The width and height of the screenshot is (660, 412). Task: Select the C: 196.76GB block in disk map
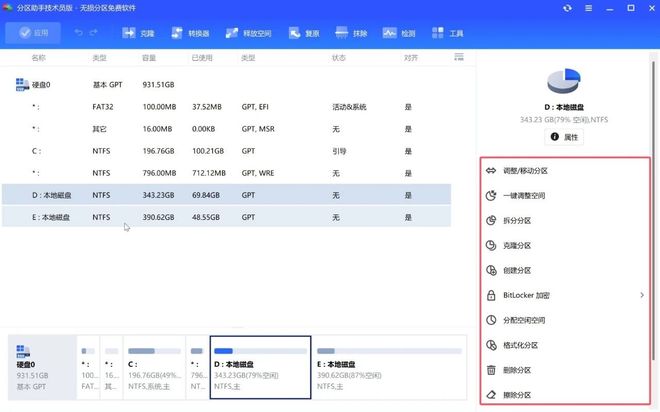154,367
